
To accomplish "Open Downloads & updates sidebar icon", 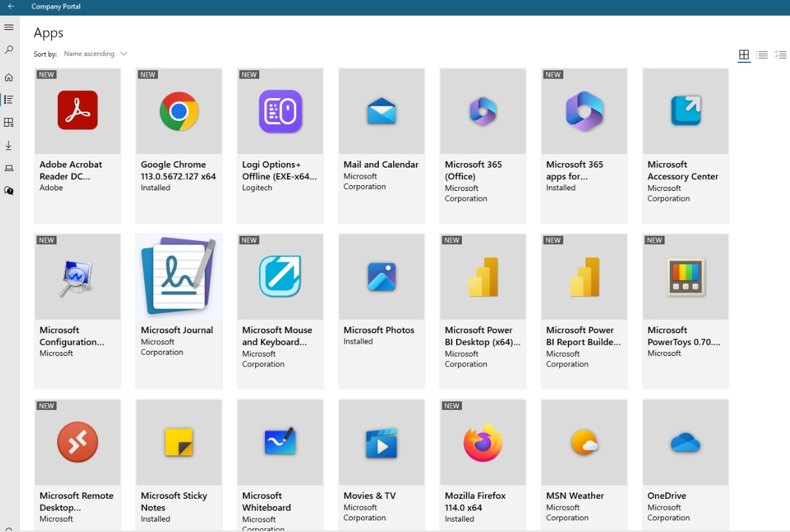I will coord(9,145).
